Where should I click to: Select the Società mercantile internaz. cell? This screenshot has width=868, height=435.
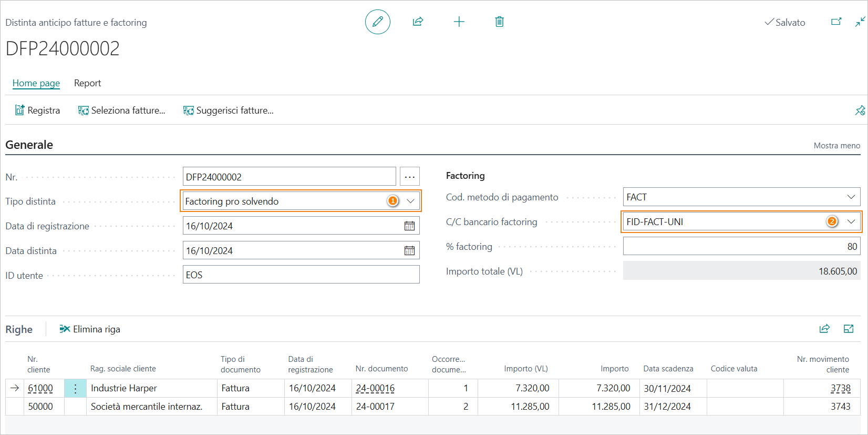pos(152,407)
